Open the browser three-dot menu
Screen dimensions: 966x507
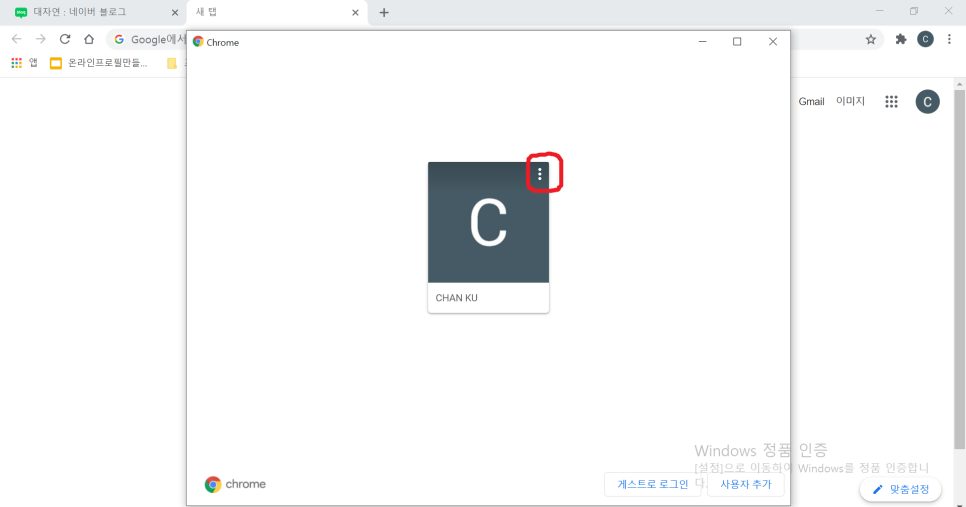[949, 39]
